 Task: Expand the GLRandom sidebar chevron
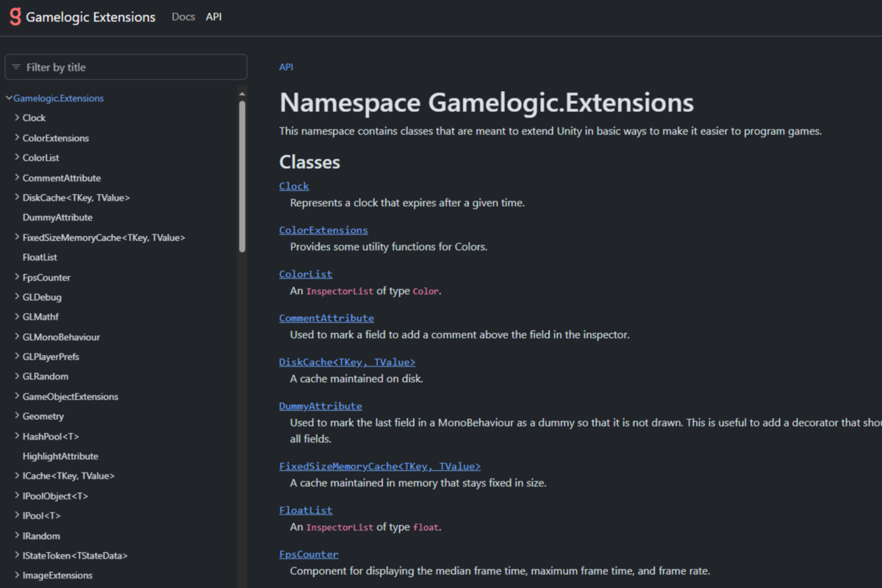click(x=17, y=376)
